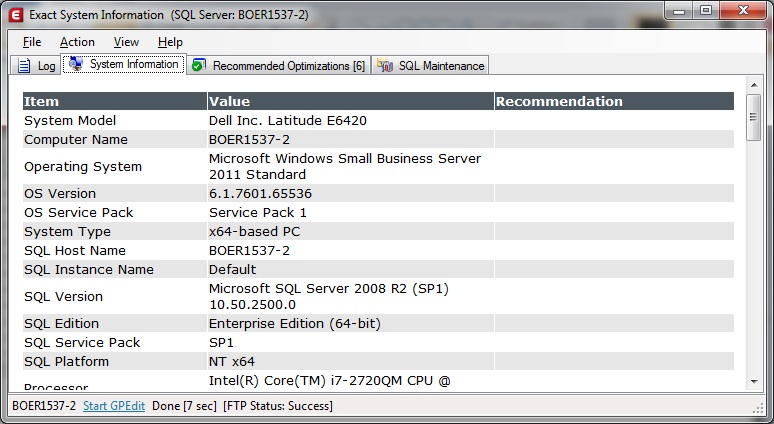Click the Value column header

(x=350, y=101)
